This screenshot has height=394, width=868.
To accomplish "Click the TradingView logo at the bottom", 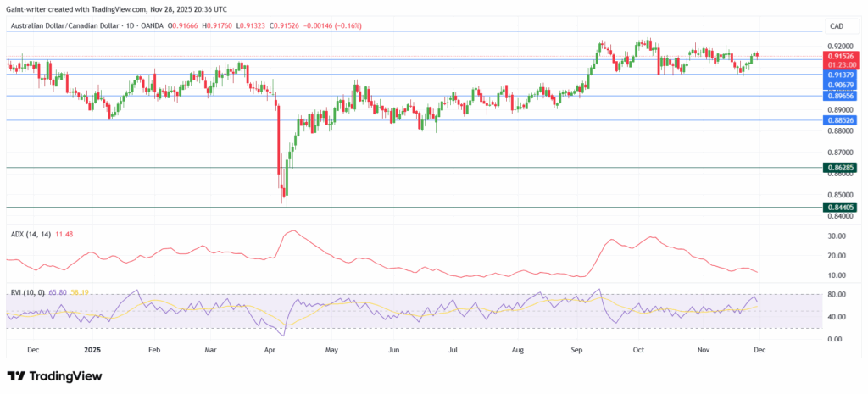I will pos(54,376).
